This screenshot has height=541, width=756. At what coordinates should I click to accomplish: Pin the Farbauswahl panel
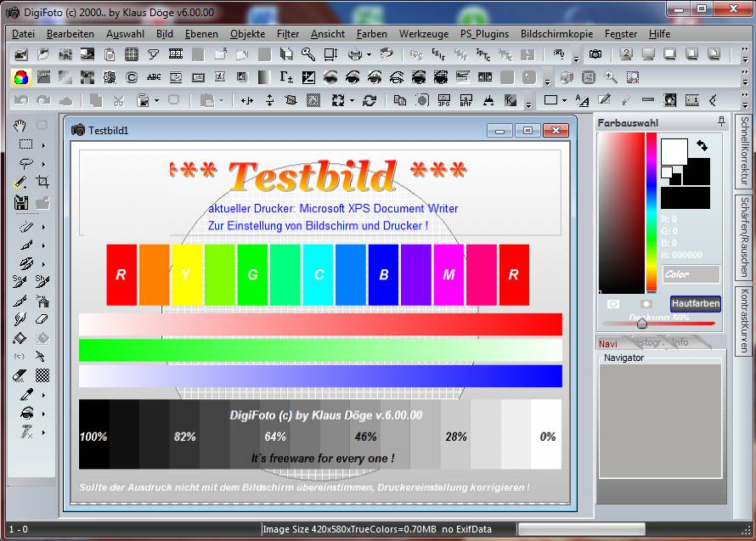[x=721, y=122]
